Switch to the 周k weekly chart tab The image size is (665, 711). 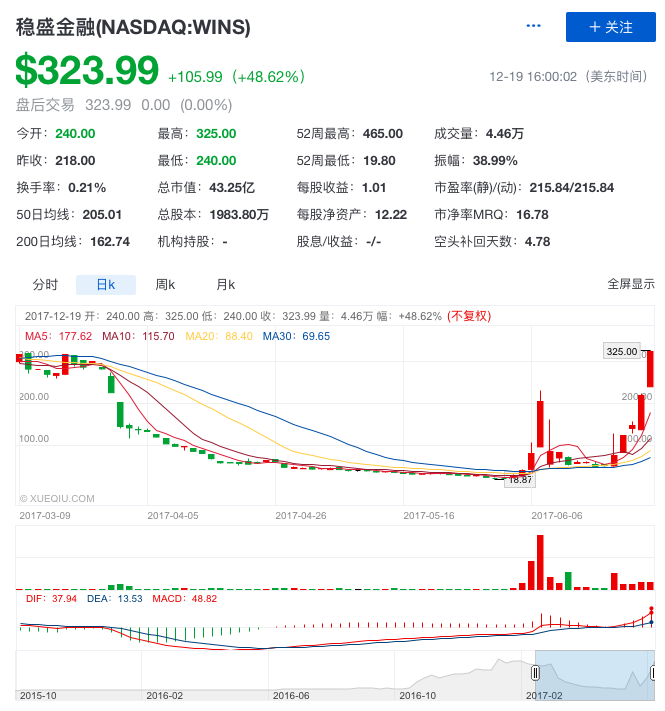165,285
